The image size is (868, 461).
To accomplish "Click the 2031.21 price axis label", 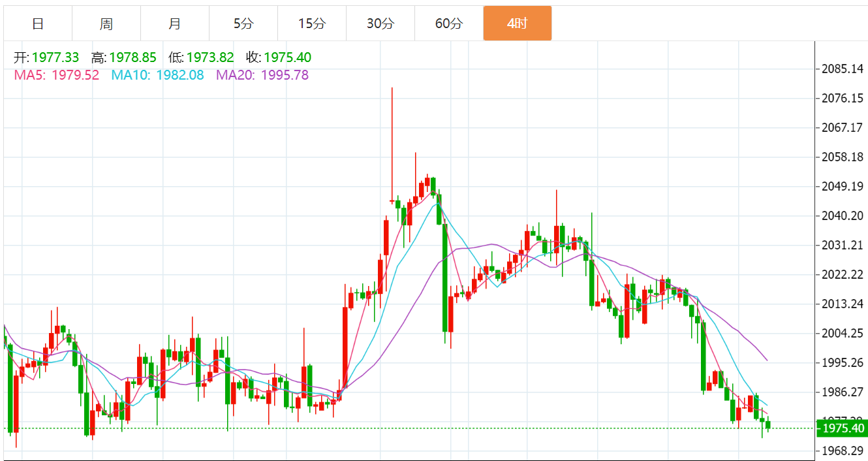I will pos(842,245).
